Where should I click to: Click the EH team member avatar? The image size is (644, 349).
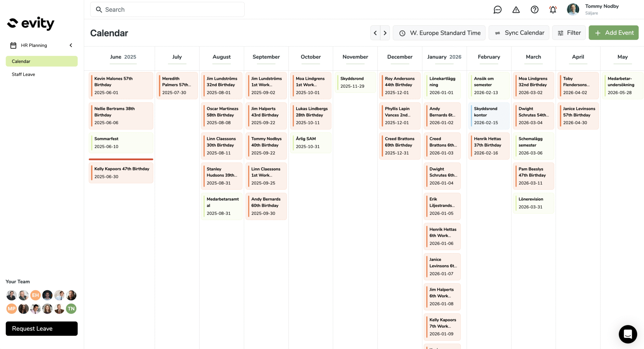35,295
